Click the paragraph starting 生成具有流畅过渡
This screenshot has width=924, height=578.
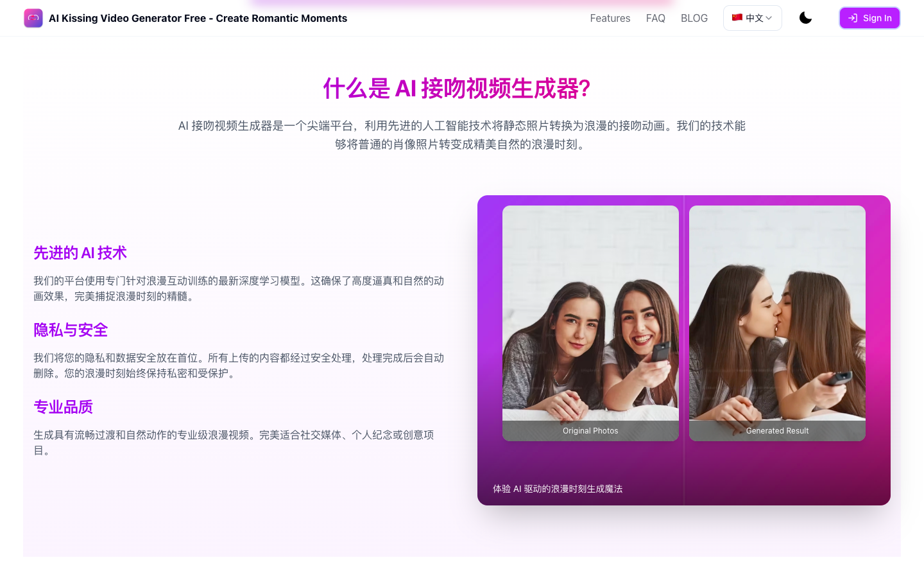click(x=234, y=442)
